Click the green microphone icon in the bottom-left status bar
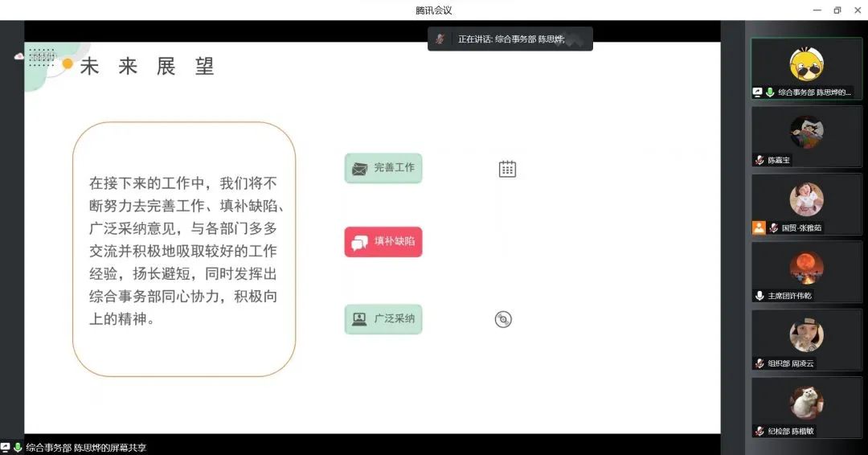Viewport: 868px width, 455px height. [x=18, y=448]
